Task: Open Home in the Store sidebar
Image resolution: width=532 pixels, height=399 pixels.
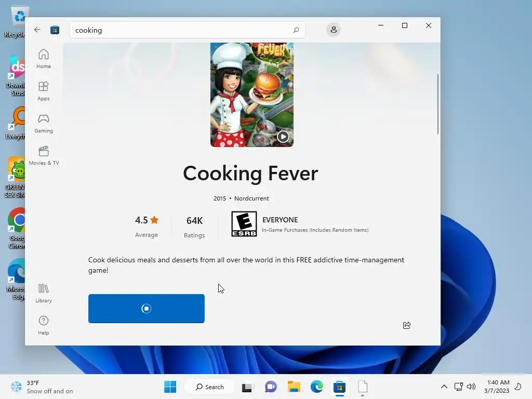Action: [x=44, y=59]
